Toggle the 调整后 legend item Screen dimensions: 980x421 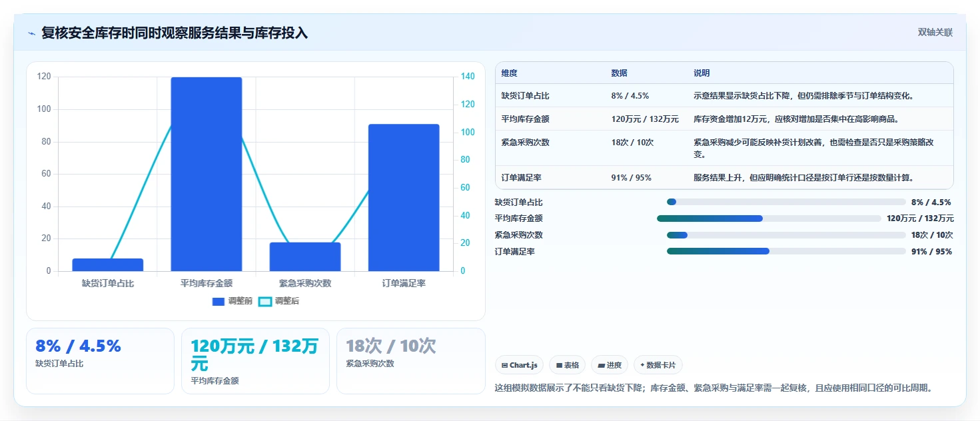pyautogui.click(x=279, y=301)
